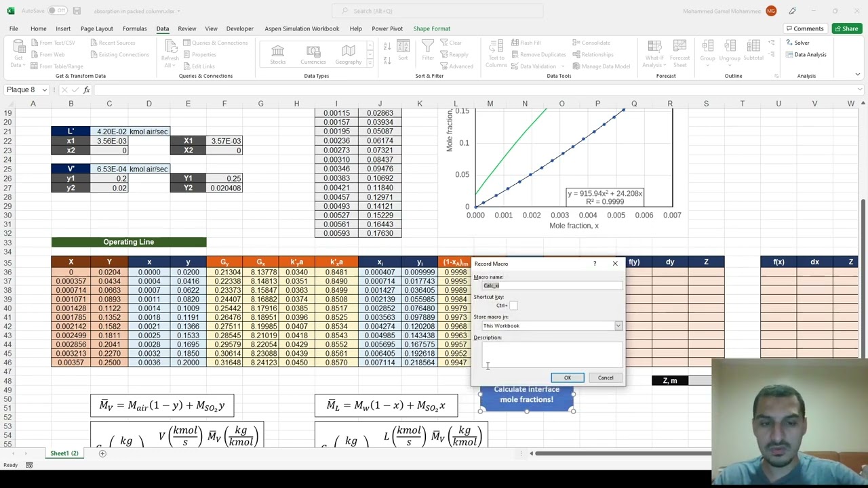Viewport: 868px width, 488px height.
Task: Click the insert function fx icon
Action: (x=86, y=89)
